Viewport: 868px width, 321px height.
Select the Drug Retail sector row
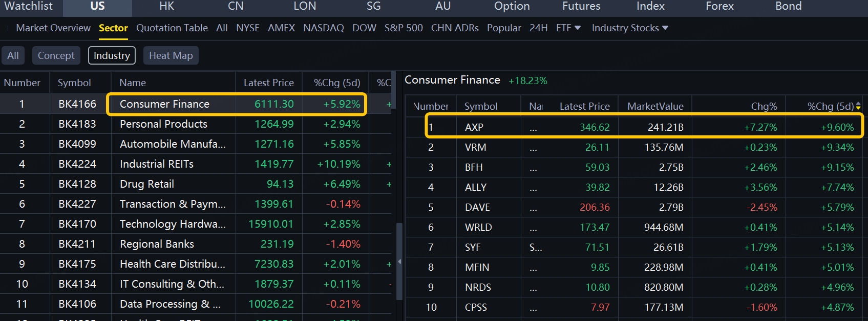point(147,184)
